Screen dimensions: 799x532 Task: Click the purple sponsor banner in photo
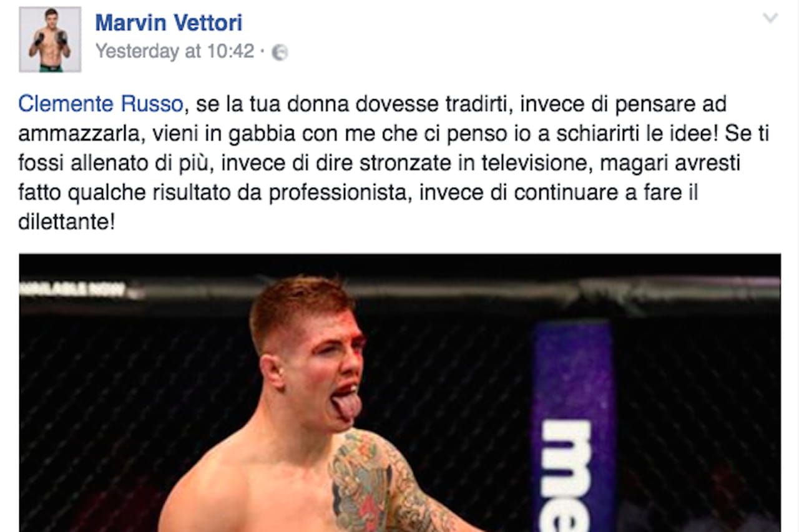pyautogui.click(x=573, y=427)
